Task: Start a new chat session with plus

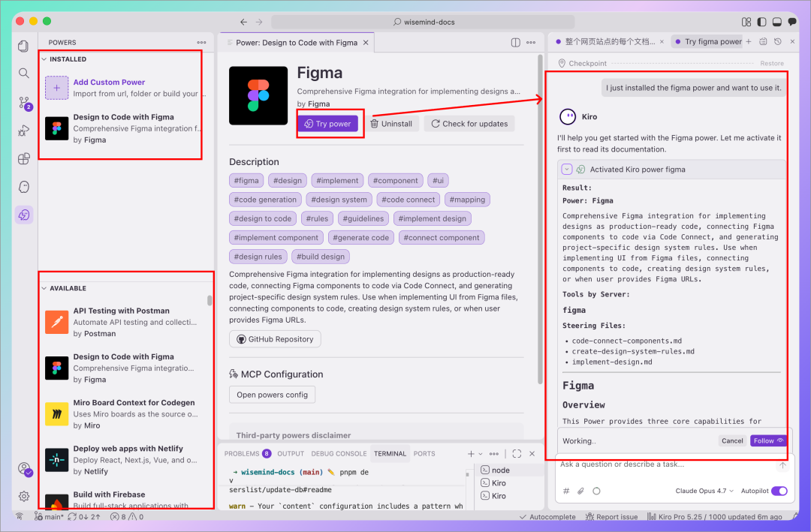Action: (x=749, y=41)
